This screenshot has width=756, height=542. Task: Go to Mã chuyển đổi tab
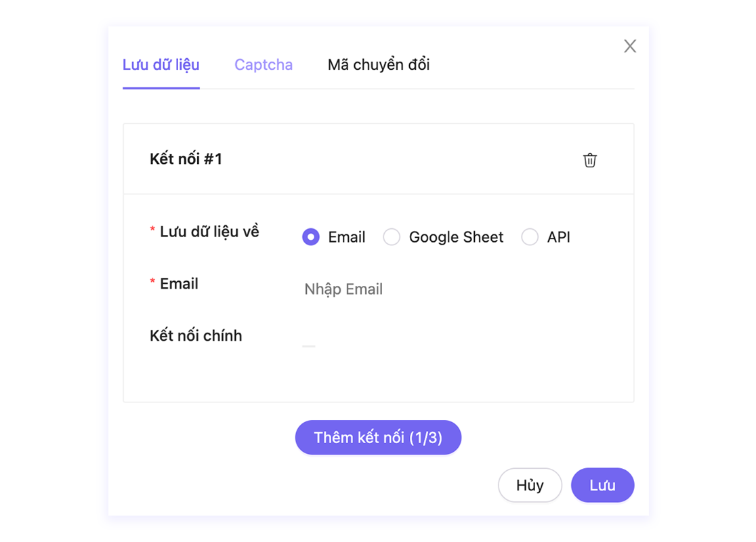(x=379, y=65)
